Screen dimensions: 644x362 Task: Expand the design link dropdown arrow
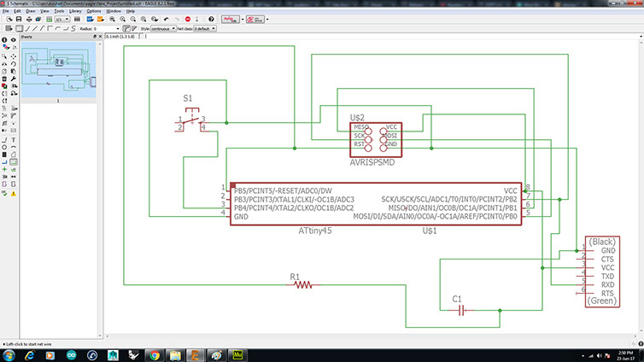tap(243, 20)
